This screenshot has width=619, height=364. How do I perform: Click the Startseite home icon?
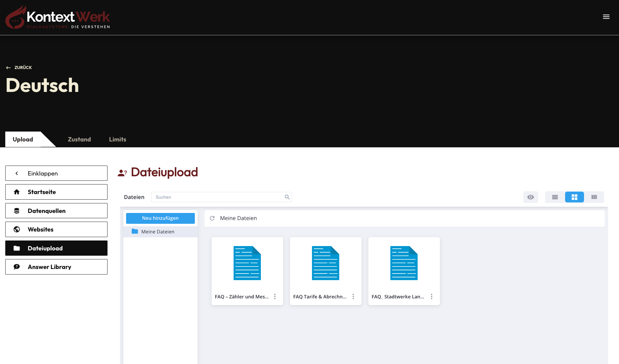click(17, 192)
